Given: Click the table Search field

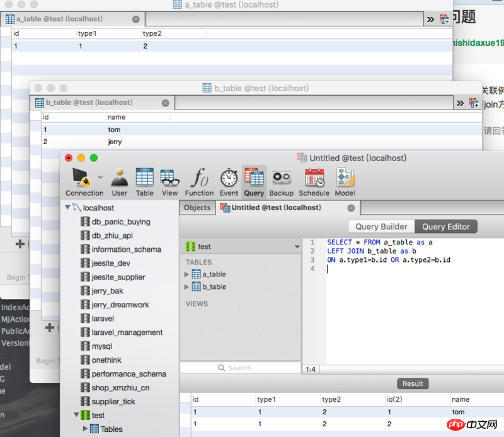Looking at the screenshot, I should pyautogui.click(x=239, y=368).
